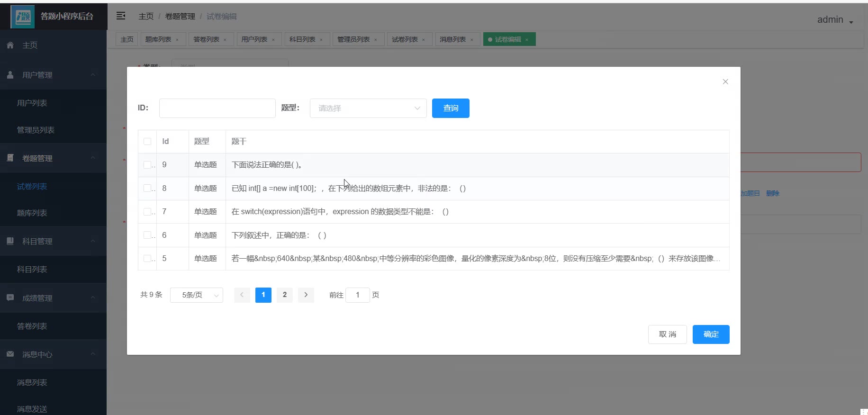The image size is (868, 415).
Task: Collapse the 成绩管理 sidebar section
Action: tap(93, 298)
